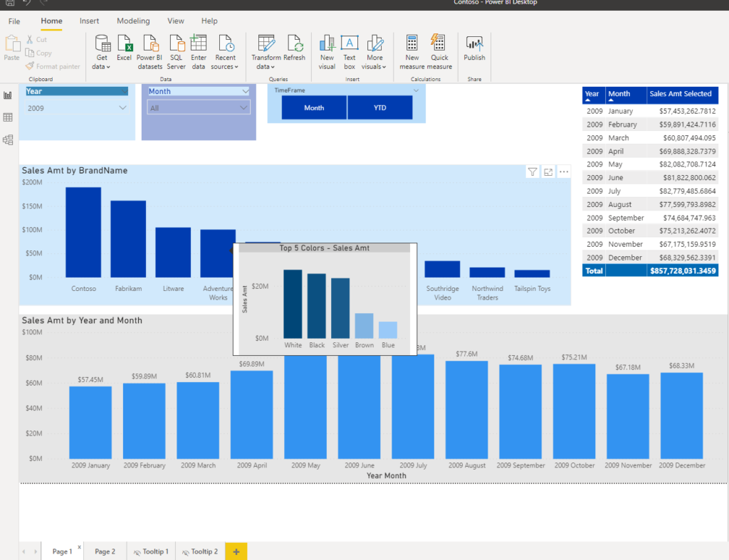The image size is (729, 560).
Task: Switch to the Insert ribbon tab
Action: [89, 21]
